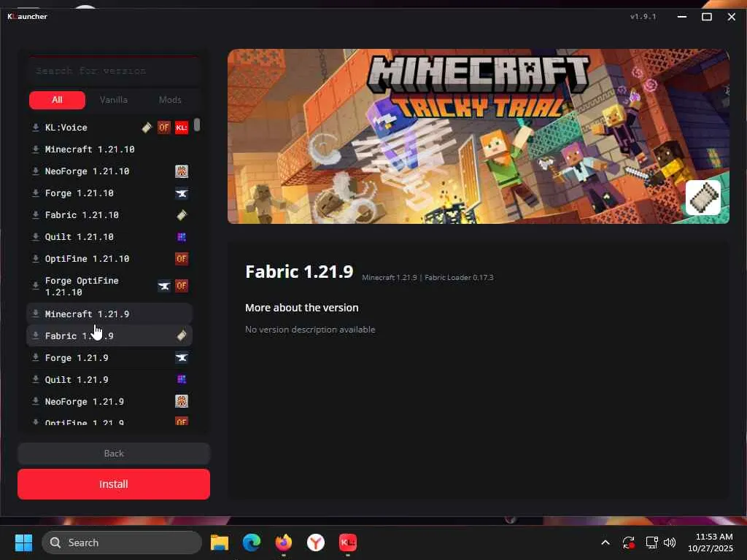This screenshot has width=747, height=560.
Task: Click the sync status tray icon
Action: click(628, 542)
